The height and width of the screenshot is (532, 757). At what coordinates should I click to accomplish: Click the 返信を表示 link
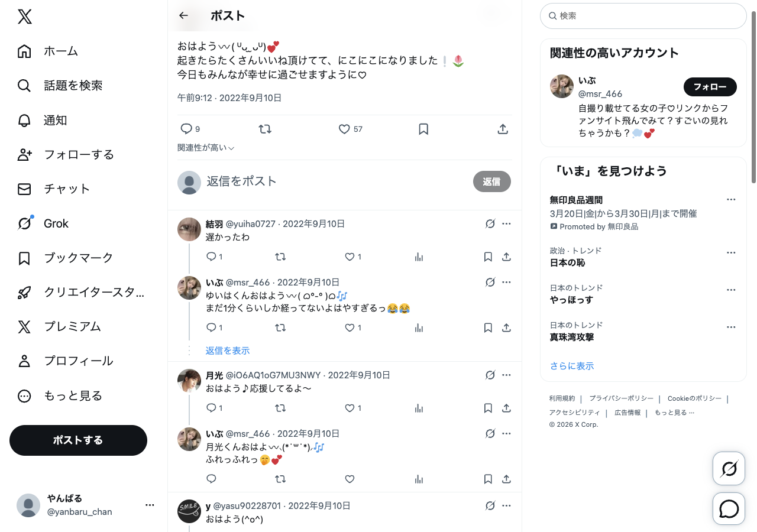pos(228,351)
